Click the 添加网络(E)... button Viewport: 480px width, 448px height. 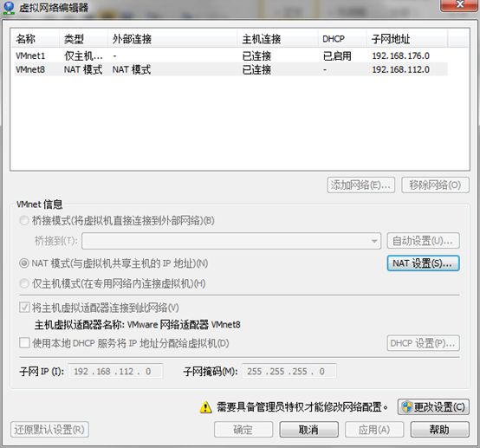361,185
